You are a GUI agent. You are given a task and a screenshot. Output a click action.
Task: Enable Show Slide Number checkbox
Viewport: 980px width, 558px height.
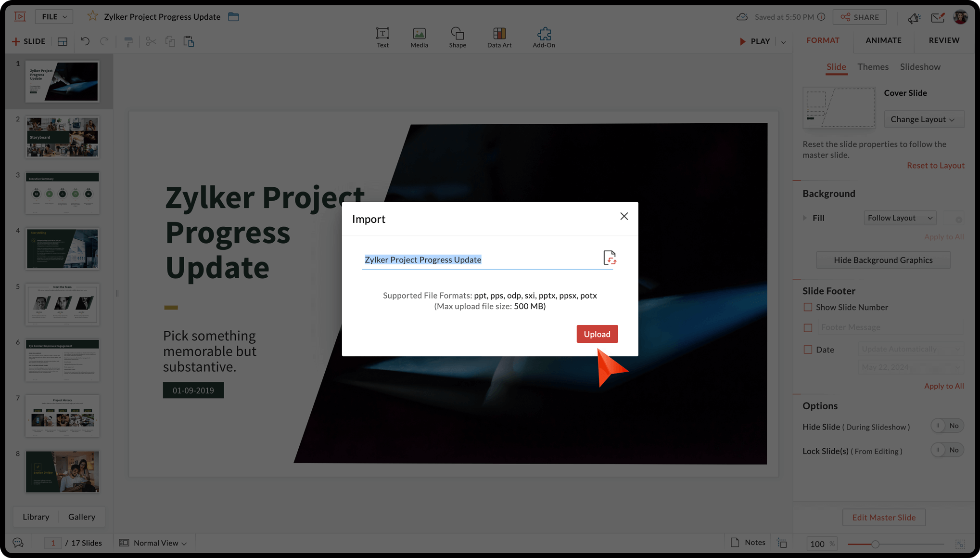(x=808, y=307)
